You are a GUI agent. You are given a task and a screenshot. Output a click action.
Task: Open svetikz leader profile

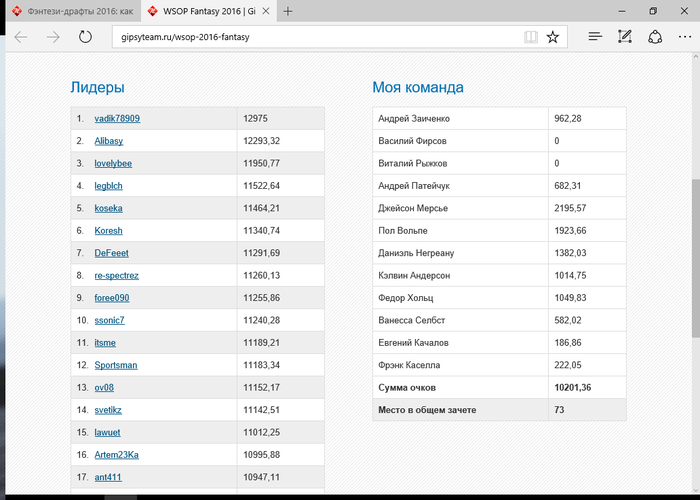pyautogui.click(x=108, y=410)
